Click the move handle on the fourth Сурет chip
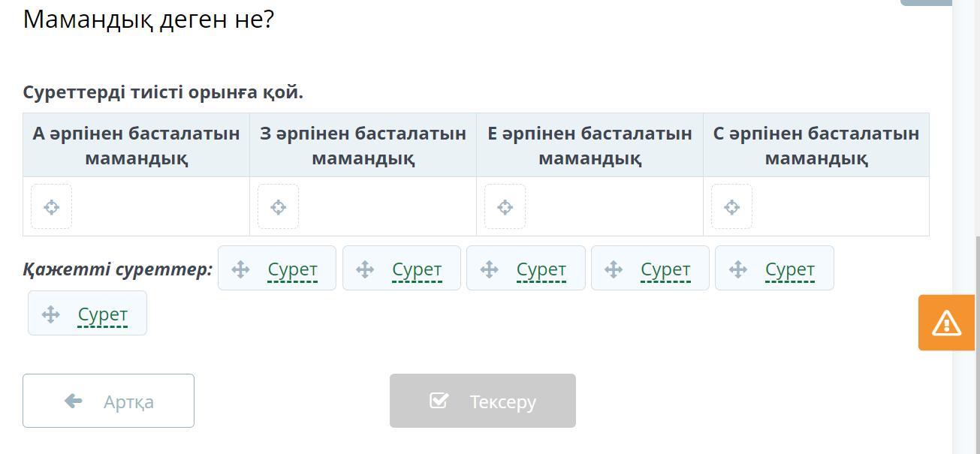This screenshot has width=980, height=454. 614,269
